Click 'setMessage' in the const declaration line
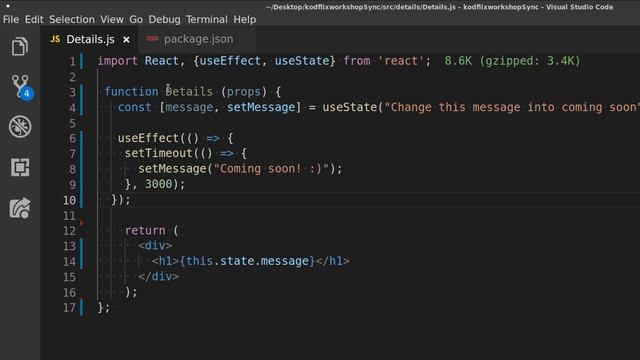The image size is (640, 360). 260,107
